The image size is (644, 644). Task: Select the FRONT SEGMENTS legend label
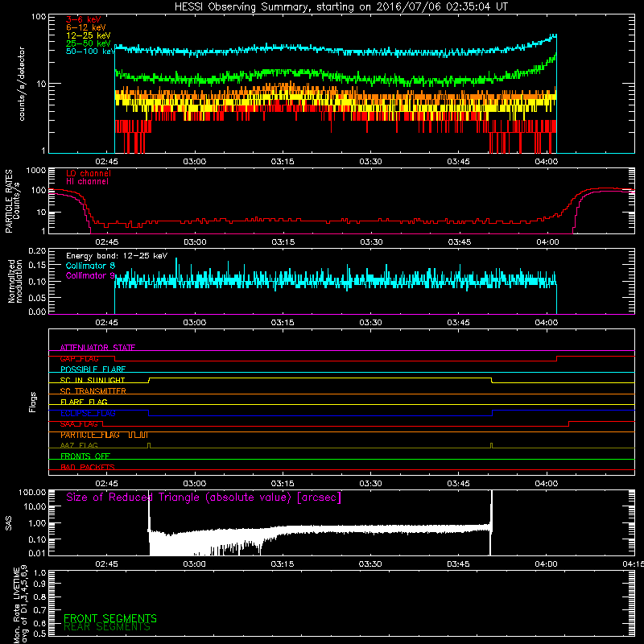click(x=110, y=618)
